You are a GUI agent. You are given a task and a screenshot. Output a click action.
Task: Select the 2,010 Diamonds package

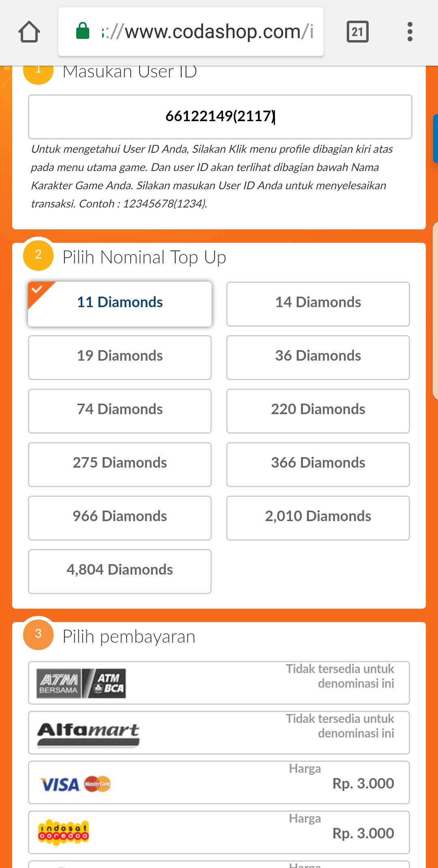[x=318, y=517]
